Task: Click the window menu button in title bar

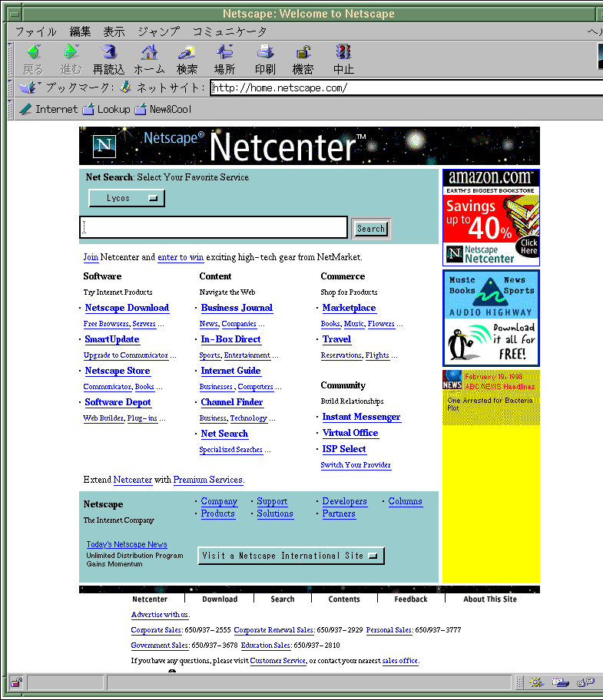Action: coord(15,14)
